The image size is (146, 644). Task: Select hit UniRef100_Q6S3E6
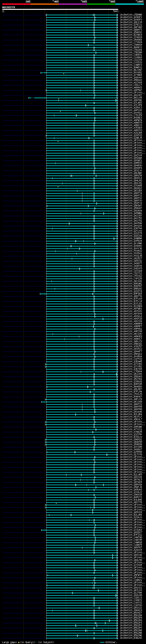[x=131, y=191]
